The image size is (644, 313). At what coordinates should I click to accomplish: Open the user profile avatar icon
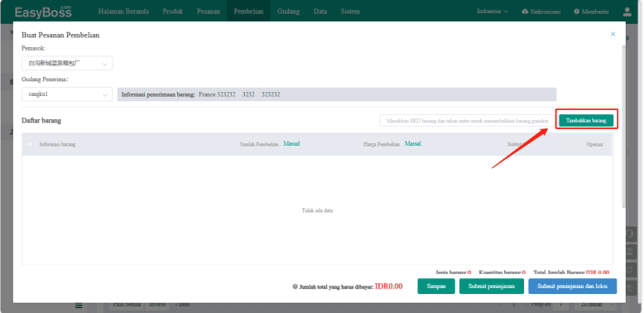(x=627, y=12)
